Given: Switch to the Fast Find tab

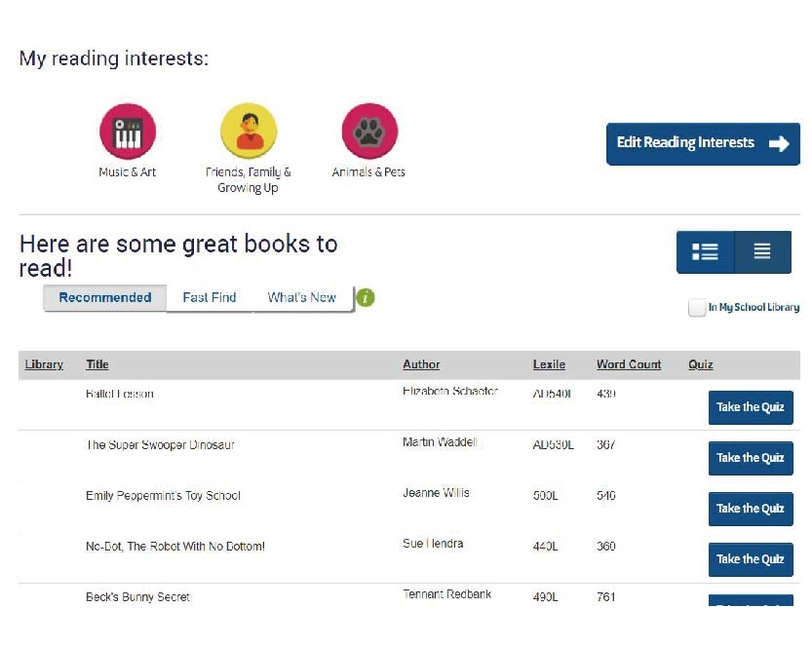Looking at the screenshot, I should 210,298.
